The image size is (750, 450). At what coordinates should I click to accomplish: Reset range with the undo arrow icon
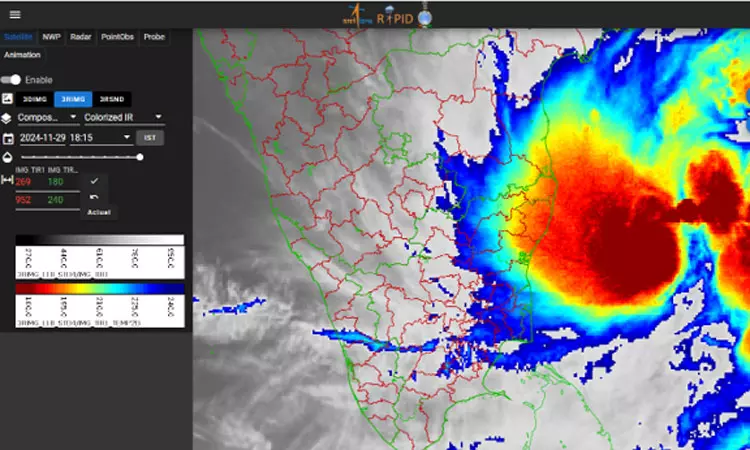click(x=94, y=198)
